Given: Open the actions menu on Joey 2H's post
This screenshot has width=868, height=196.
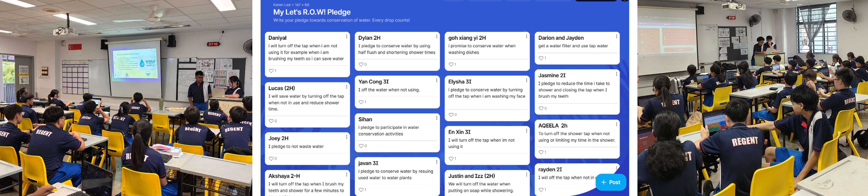Looking at the screenshot, I should 346,137.
